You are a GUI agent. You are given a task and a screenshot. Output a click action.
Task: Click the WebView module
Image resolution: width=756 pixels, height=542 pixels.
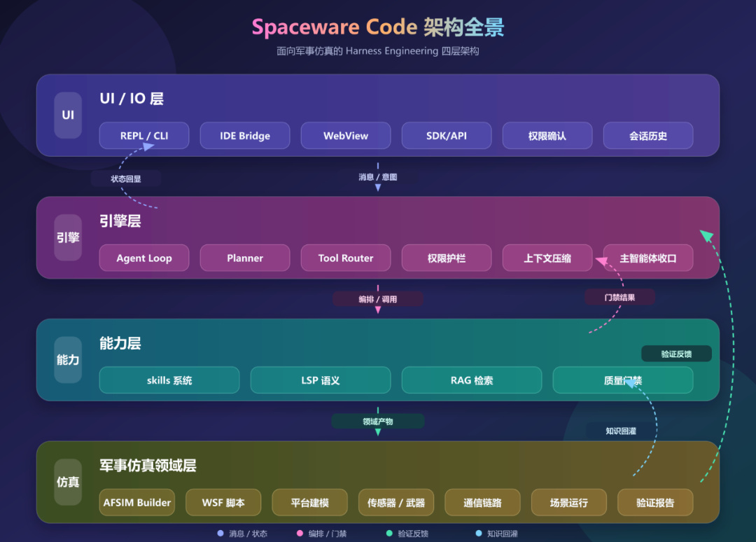(346, 136)
